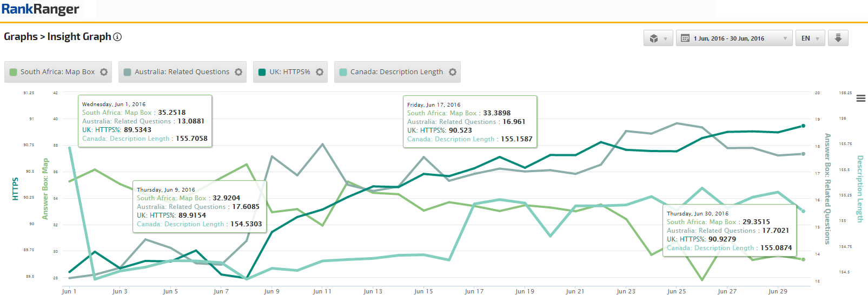The width and height of the screenshot is (868, 301).
Task: Click the download arrow icon
Action: (838, 38)
